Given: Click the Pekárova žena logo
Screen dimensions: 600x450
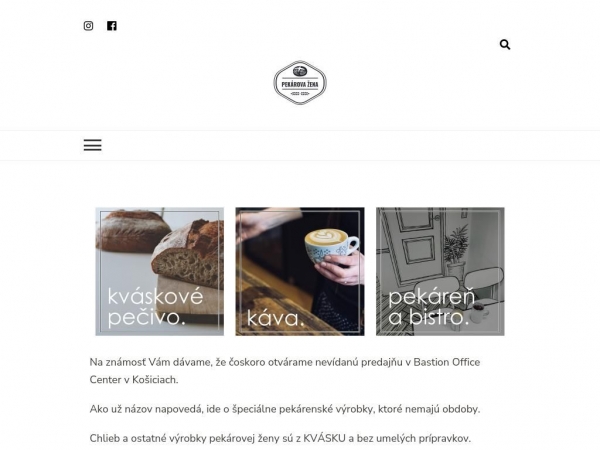Looking at the screenshot, I should click(x=300, y=83).
